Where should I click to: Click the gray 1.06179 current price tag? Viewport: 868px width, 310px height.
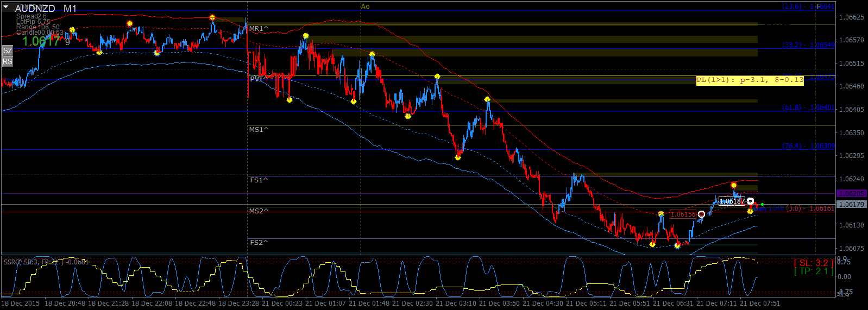click(x=851, y=205)
